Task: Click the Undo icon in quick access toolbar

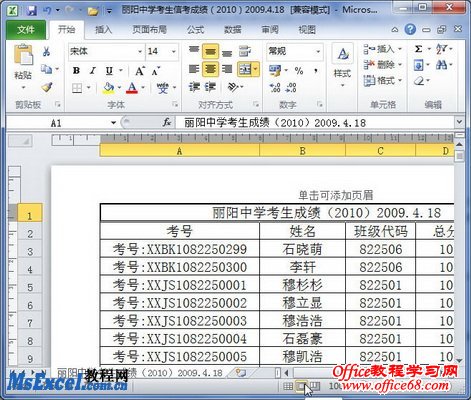Action: tap(47, 10)
